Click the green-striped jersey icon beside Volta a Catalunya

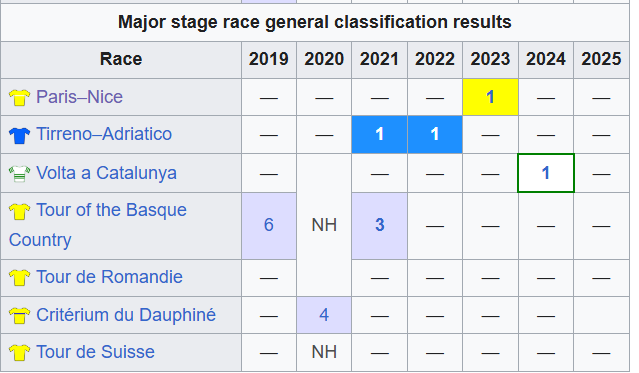[20, 174]
